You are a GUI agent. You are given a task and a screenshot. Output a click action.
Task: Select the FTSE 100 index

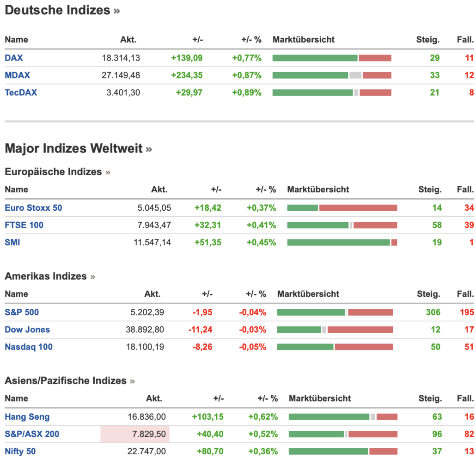tap(24, 225)
